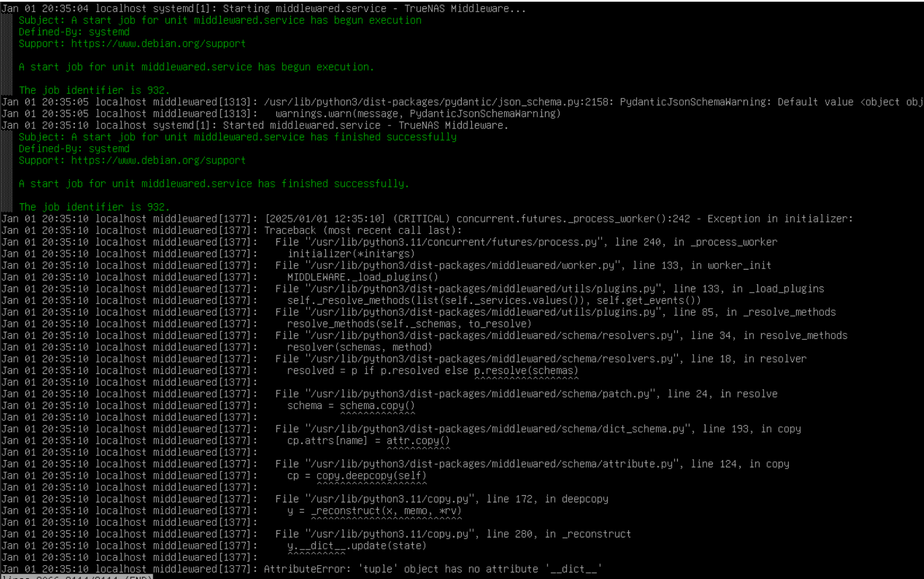Click the first 'The job identifier is 932.' line
This screenshot has height=579, width=924.
94,90
